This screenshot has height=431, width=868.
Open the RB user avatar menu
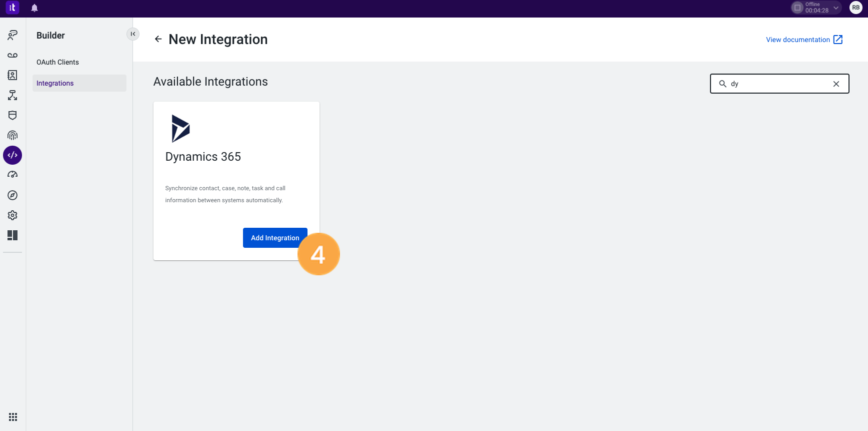pos(855,8)
